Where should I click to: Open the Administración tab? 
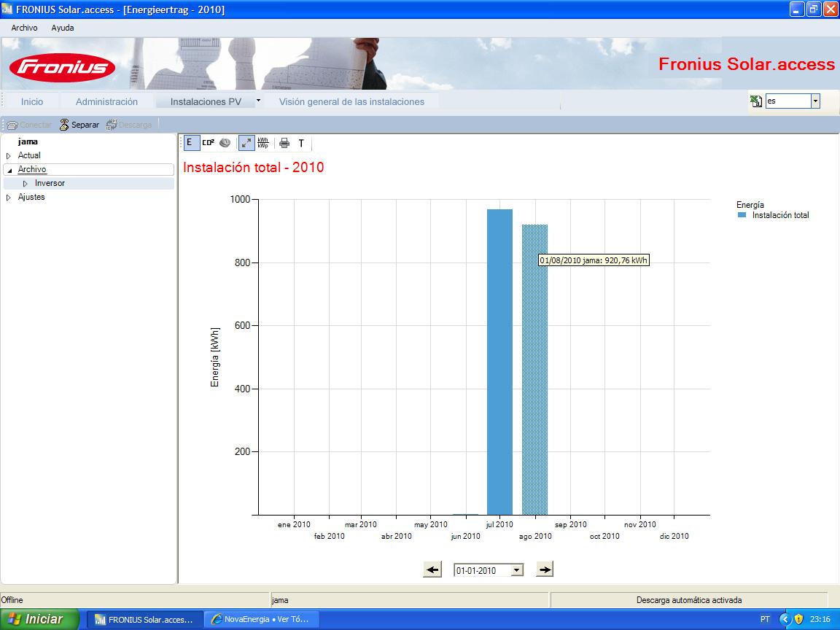(106, 102)
